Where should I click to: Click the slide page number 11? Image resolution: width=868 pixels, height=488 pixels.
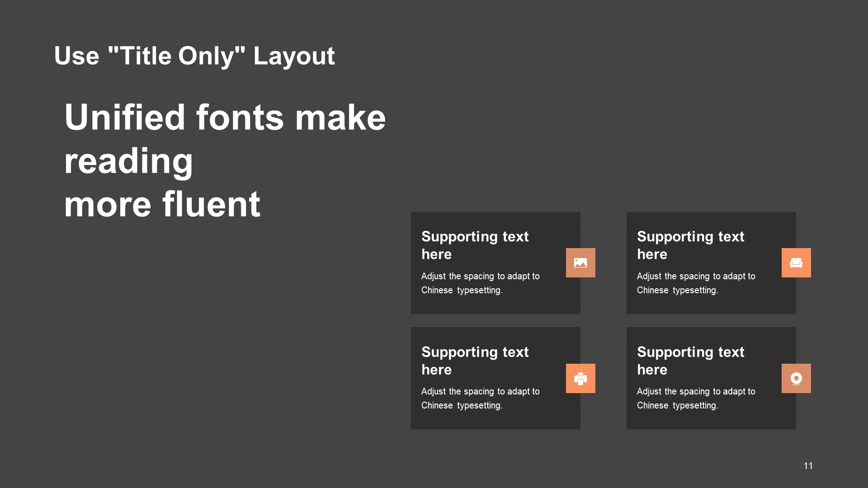point(808,466)
